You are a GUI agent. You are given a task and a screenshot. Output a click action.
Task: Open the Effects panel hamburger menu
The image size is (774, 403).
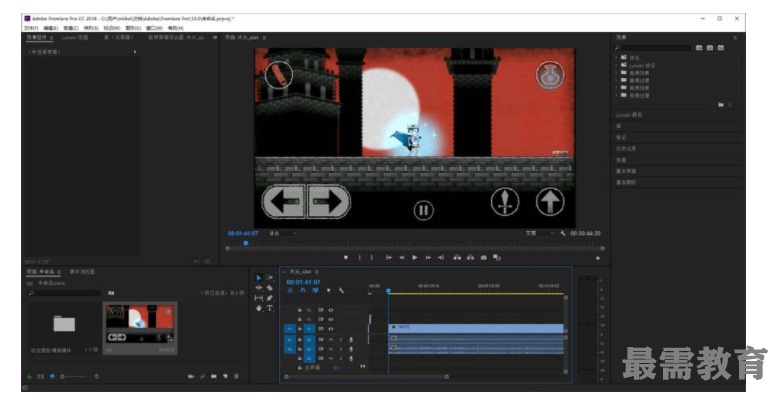coord(735,38)
